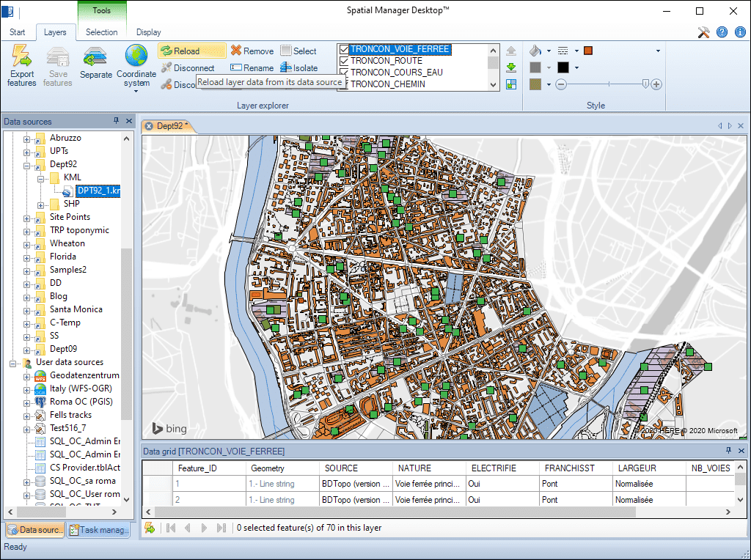The image size is (751, 560).
Task: Switch to the Task manager panel tab
Action: (99, 530)
